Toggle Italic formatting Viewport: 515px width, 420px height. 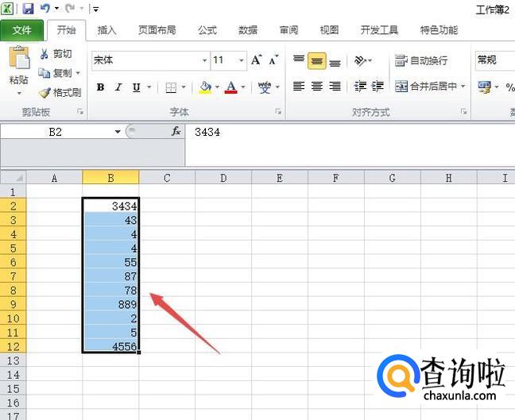pos(118,87)
